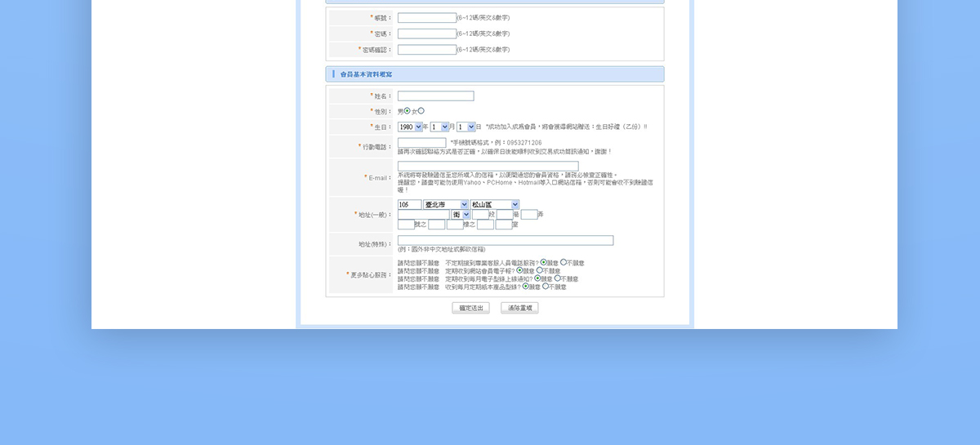Viewport: 980px width, 445px height.
Task: Click the street name field before 街 dropdown
Action: point(424,215)
